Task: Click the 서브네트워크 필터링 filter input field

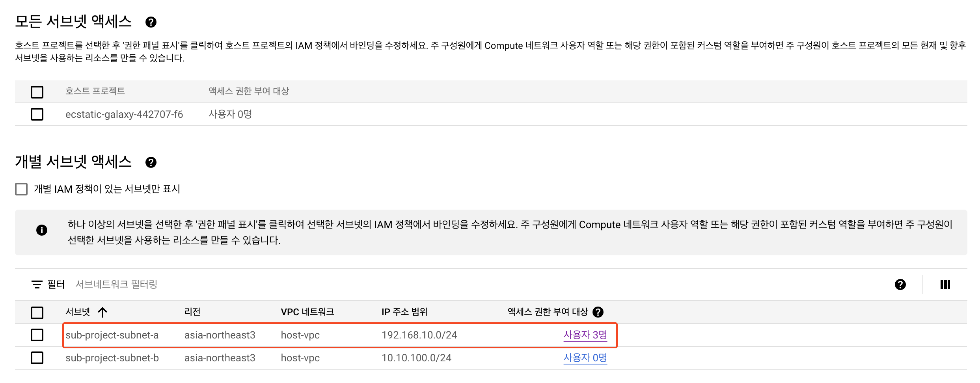Action: point(473,284)
